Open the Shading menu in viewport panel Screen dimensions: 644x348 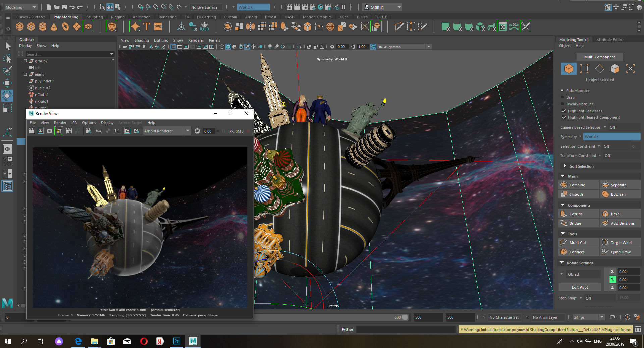tap(142, 40)
